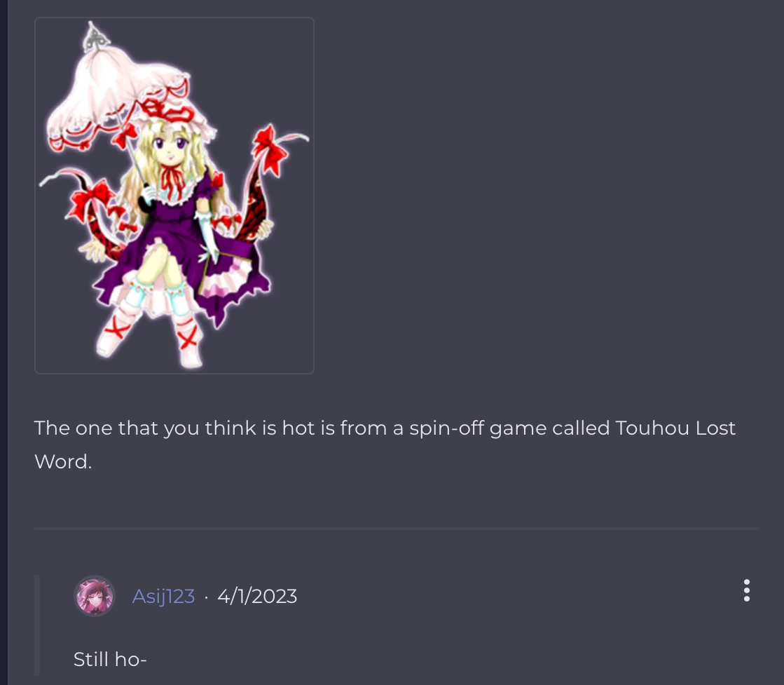Click the dot separator beside Asij123
The image size is (784, 685).
pyautogui.click(x=206, y=597)
